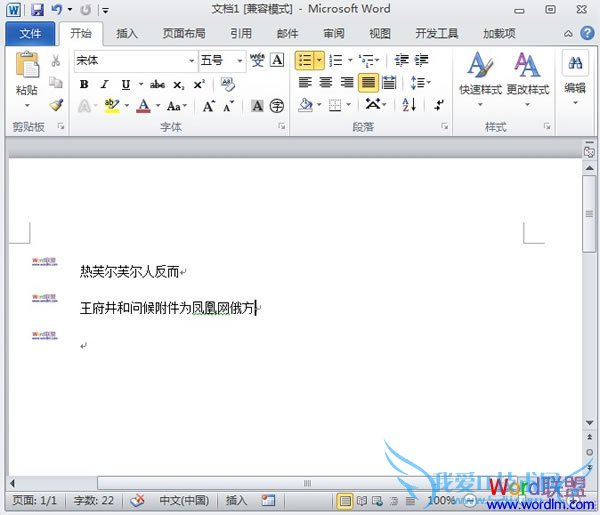Image resolution: width=600 pixels, height=515 pixels.
Task: Apply yellow text highlight color
Action: click(112, 106)
